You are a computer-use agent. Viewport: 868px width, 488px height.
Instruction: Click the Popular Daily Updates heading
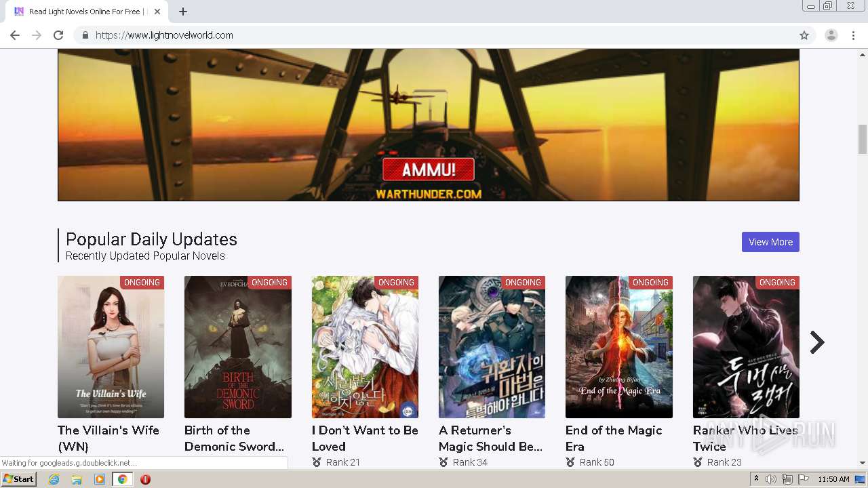[x=151, y=239]
